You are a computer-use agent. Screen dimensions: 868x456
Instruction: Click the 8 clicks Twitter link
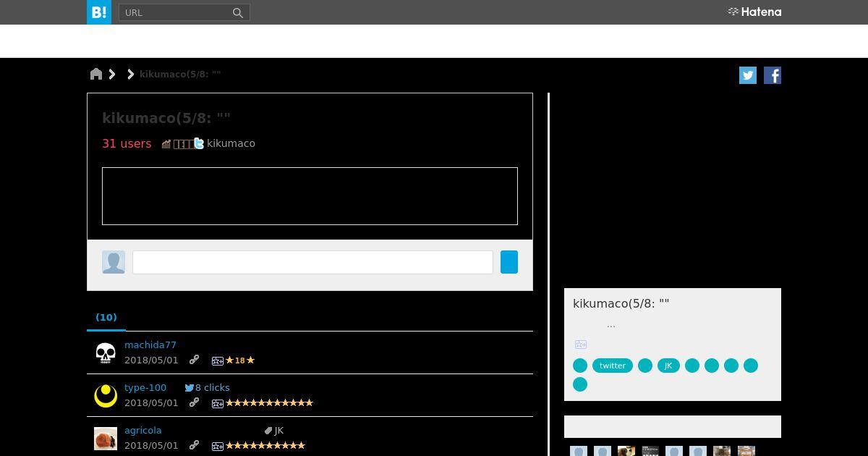click(x=207, y=387)
